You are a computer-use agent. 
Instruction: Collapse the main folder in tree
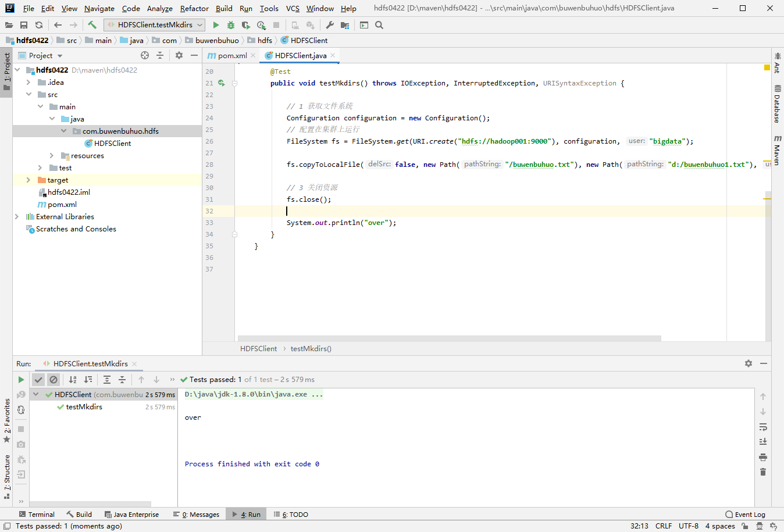tap(40, 107)
